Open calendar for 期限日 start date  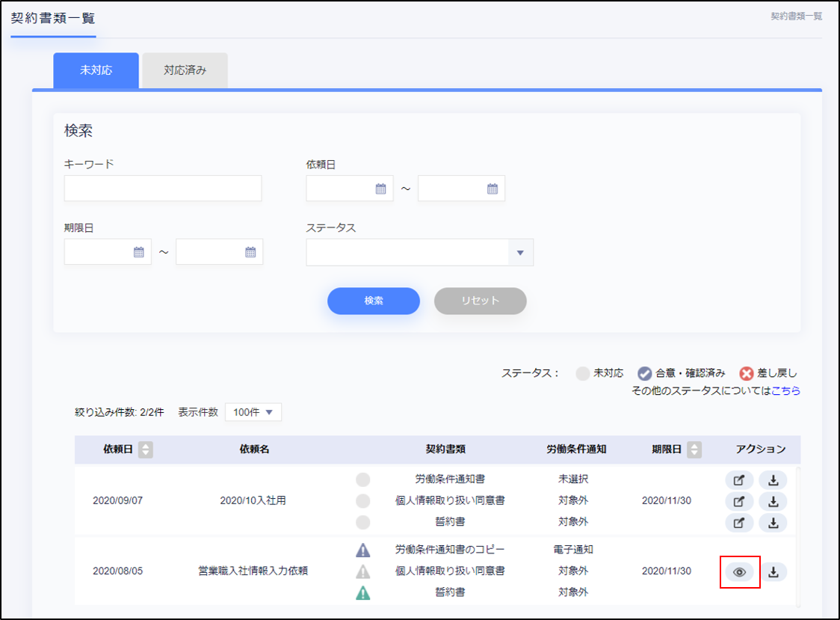pyautogui.click(x=138, y=252)
